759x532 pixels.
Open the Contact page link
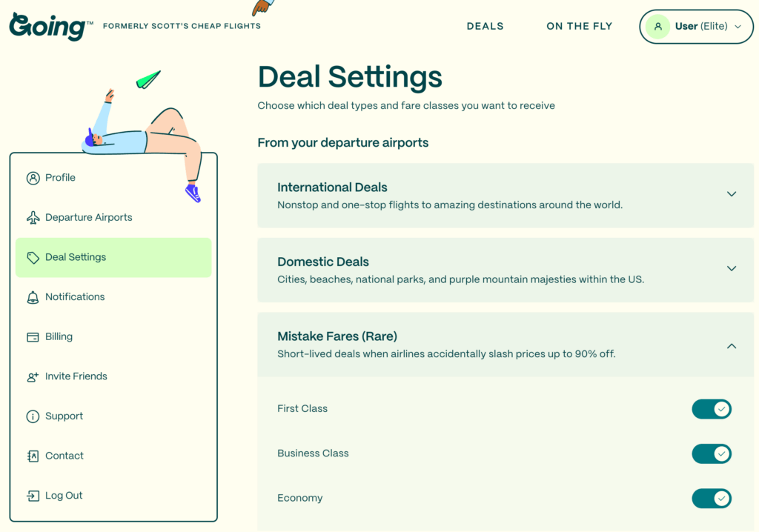(113, 456)
